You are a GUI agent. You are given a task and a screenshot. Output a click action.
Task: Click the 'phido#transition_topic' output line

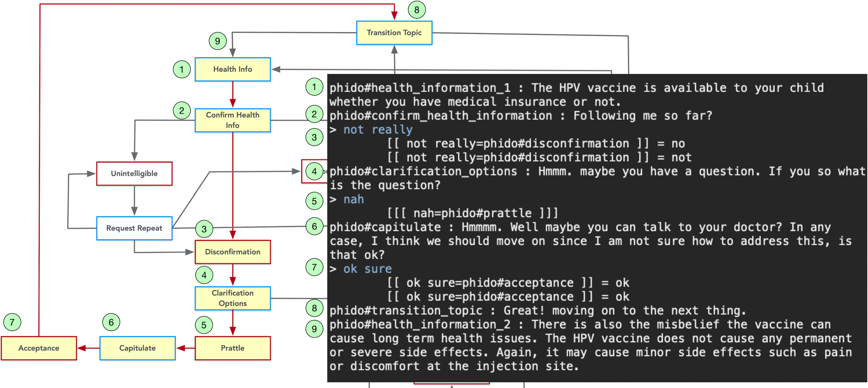tap(538, 310)
